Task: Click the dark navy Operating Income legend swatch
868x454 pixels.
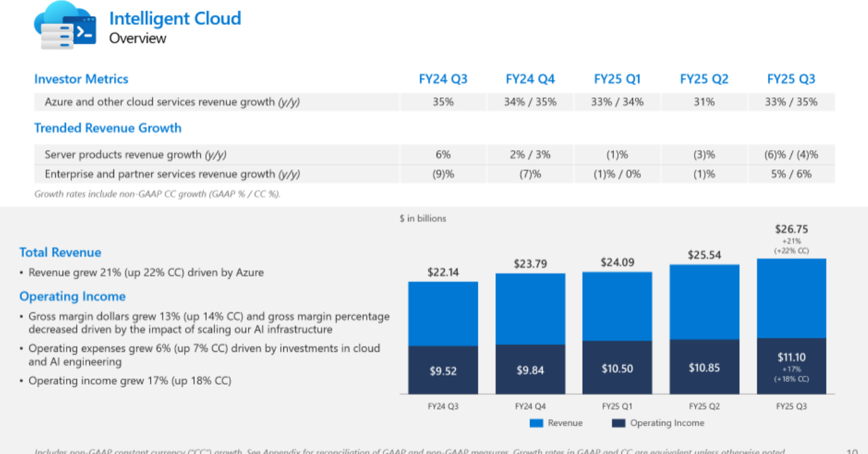Action: 618,423
